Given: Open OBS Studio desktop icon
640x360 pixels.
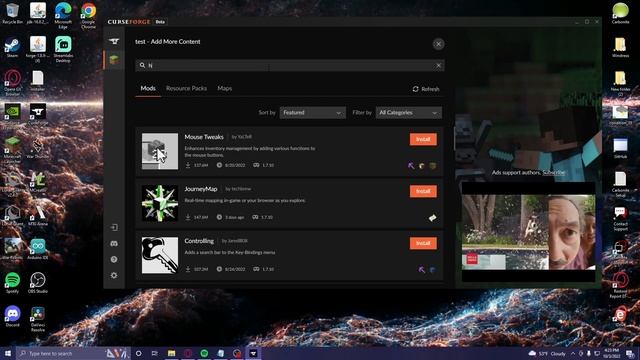Looking at the screenshot, I should [x=38, y=282].
